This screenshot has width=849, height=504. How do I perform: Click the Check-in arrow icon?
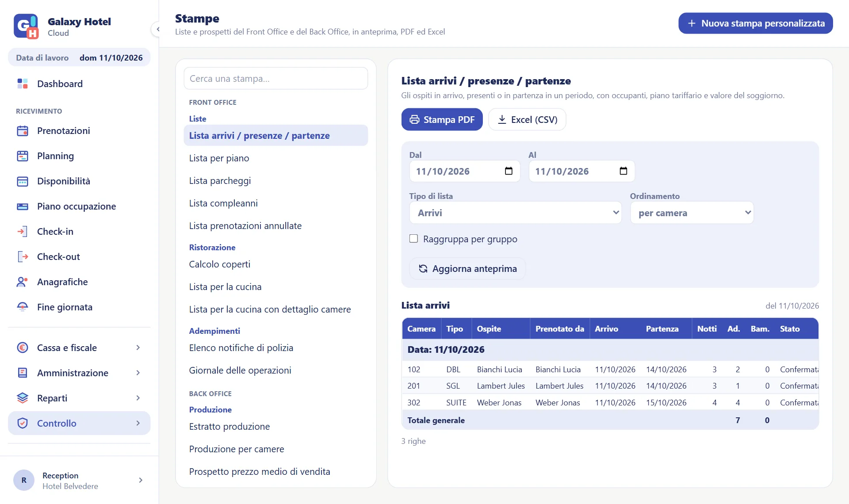(23, 231)
